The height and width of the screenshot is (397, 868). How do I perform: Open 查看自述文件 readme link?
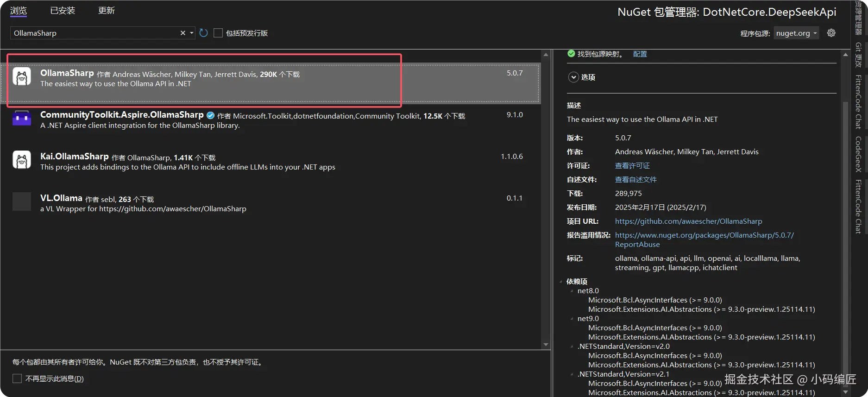pos(636,180)
